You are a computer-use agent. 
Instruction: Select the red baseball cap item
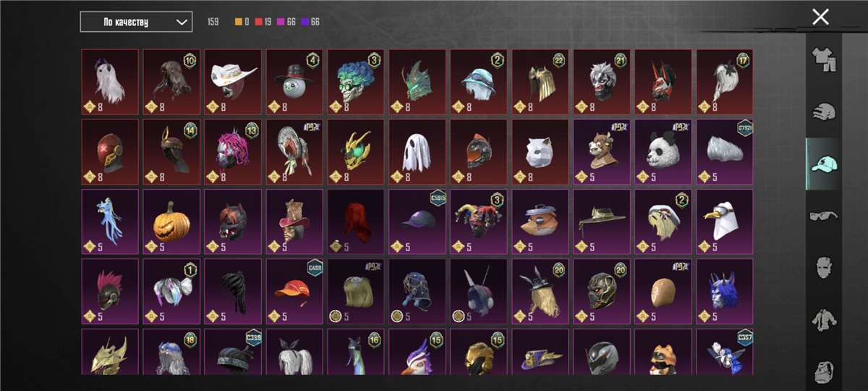294,291
